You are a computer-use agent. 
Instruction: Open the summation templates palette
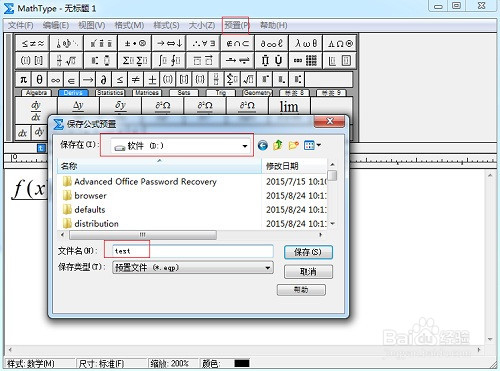click(x=135, y=61)
